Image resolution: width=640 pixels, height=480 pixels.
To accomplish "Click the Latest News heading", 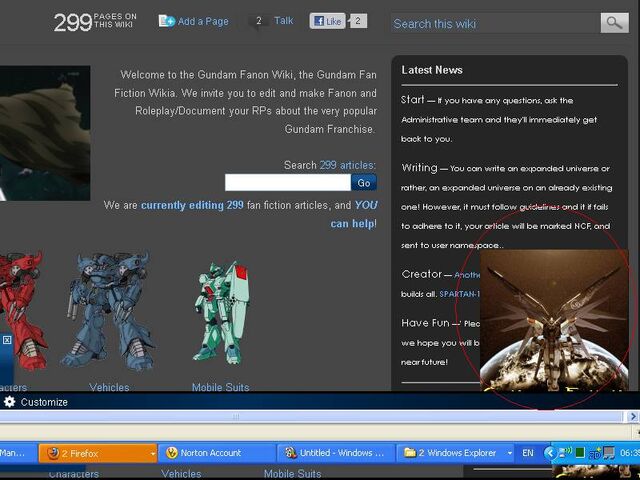I will click(x=432, y=70).
